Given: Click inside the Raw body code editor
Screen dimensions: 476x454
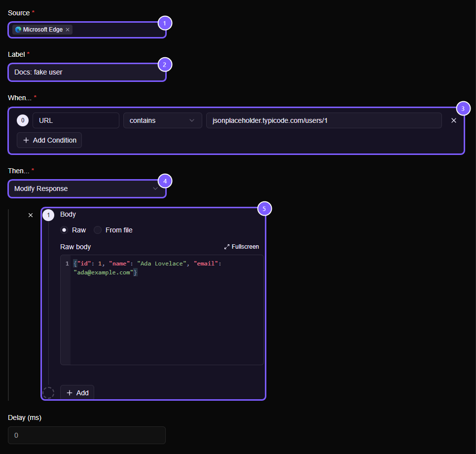Looking at the screenshot, I should 162,310.
